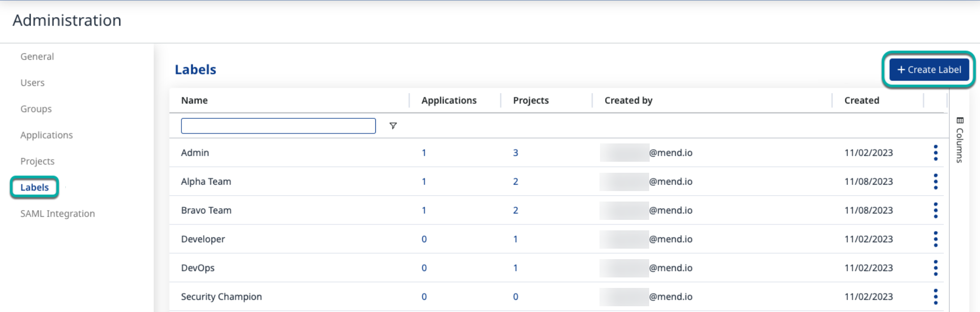The width and height of the screenshot is (980, 312).
Task: Select Labels in the sidebar
Action: tap(34, 187)
